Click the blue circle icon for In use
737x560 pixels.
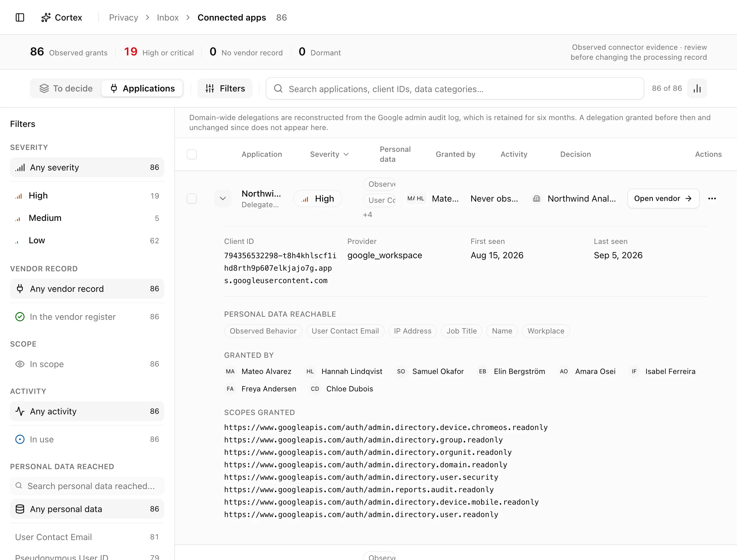coord(20,439)
